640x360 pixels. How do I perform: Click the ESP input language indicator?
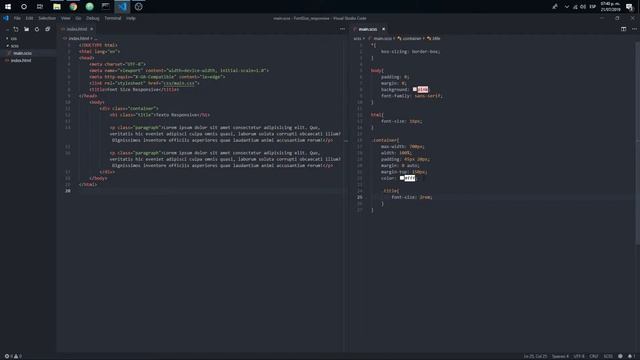click(592, 7)
